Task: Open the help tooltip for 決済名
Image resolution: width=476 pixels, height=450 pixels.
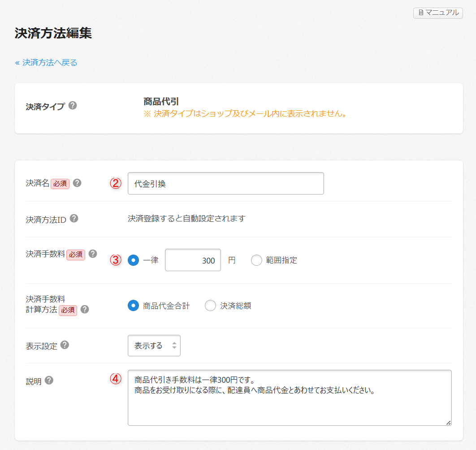Action: (x=77, y=183)
